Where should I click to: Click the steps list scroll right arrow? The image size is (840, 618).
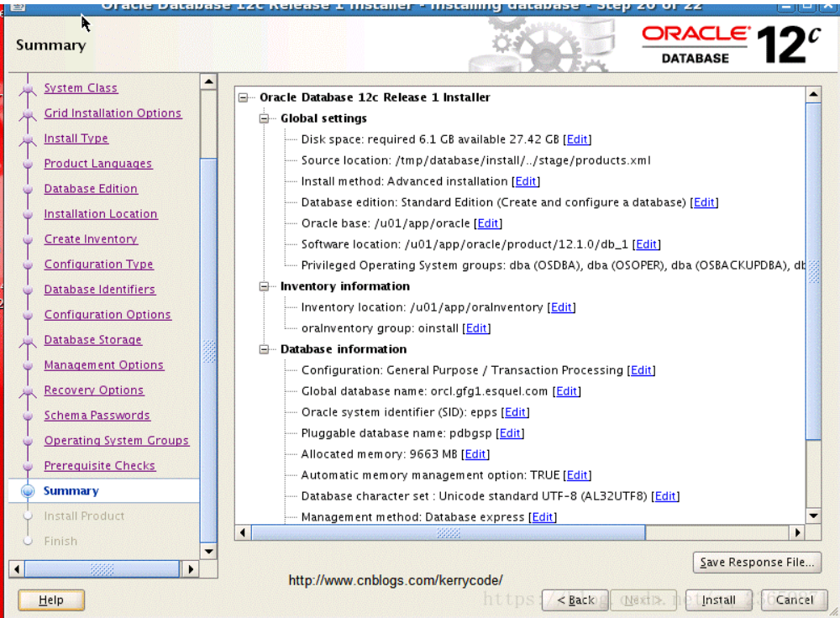point(190,568)
